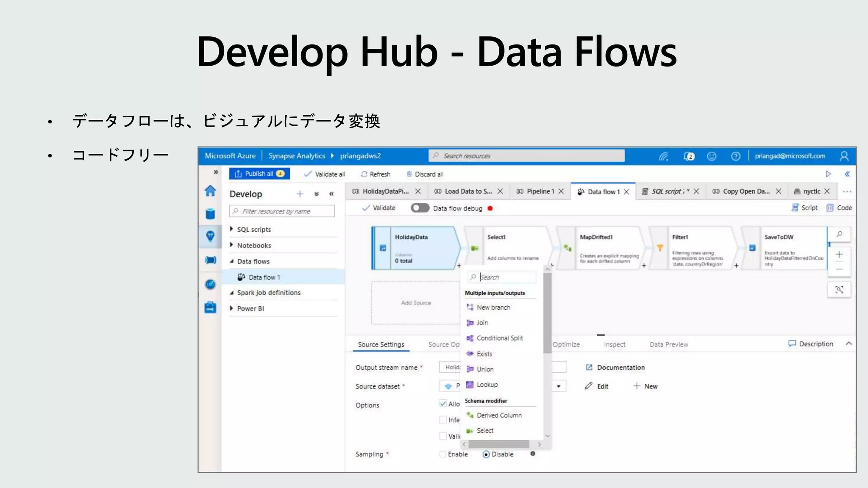Select the Disable sampling radio button
Image resolution: width=868 pixels, height=488 pixels.
(486, 454)
